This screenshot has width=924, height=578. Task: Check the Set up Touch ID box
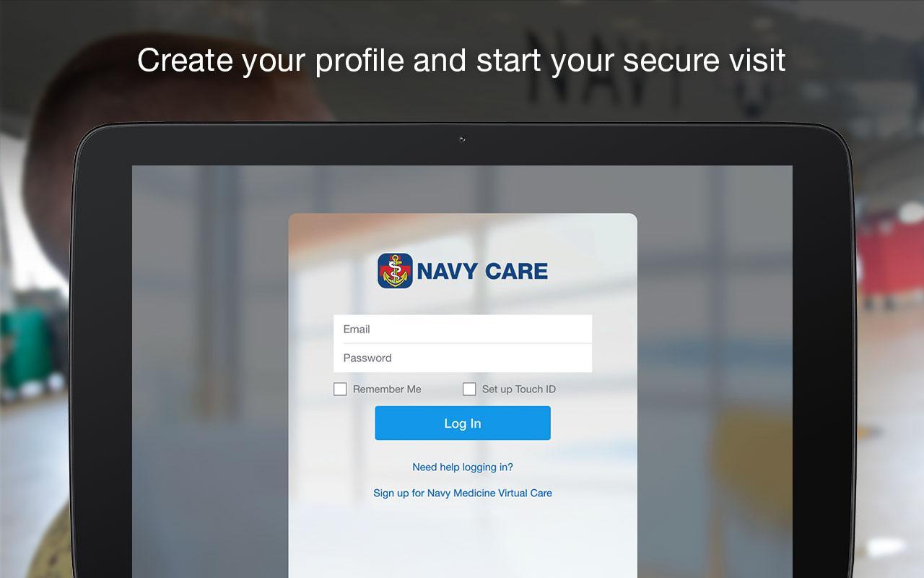pos(469,389)
